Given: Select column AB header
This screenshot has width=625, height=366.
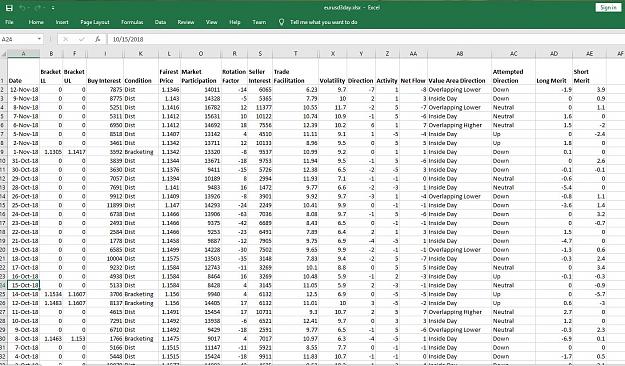Looking at the screenshot, I should click(x=460, y=53).
